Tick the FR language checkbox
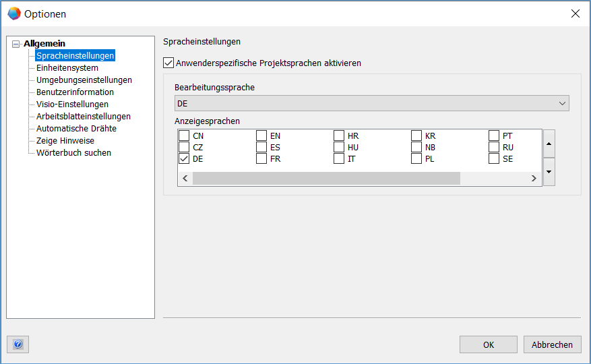Image resolution: width=591 pixels, height=364 pixels. 261,159
